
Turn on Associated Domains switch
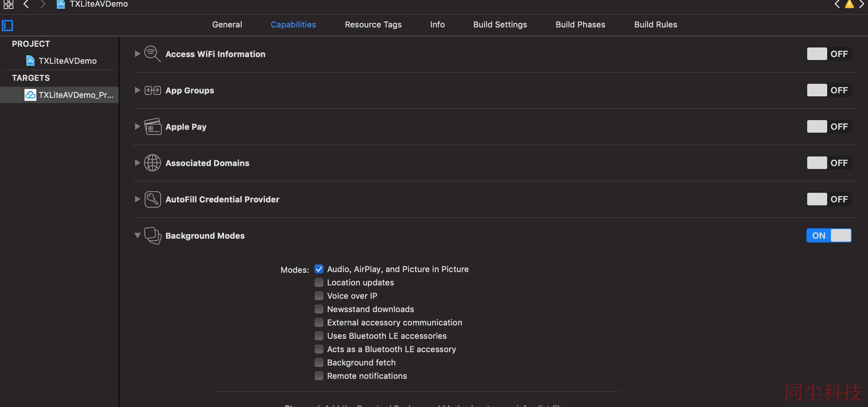(x=829, y=163)
